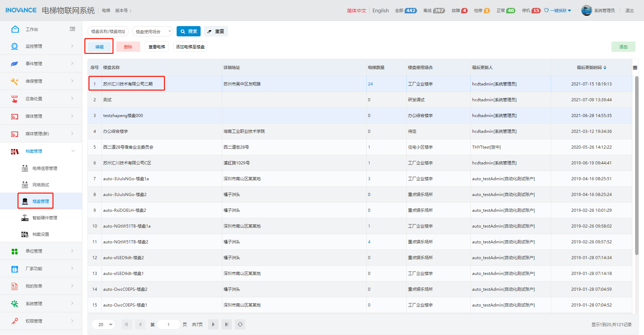Click the column settings menu icon
This screenshot has width=644, height=335.
[x=635, y=68]
